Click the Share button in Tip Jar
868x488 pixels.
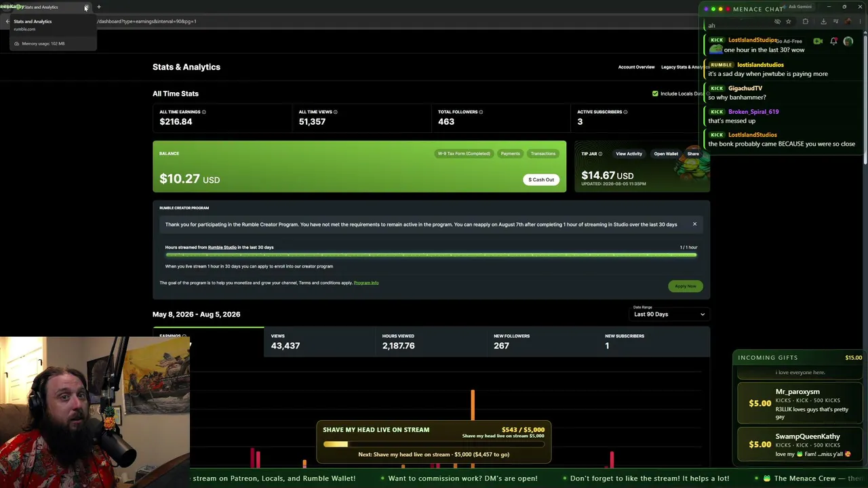[693, 154]
